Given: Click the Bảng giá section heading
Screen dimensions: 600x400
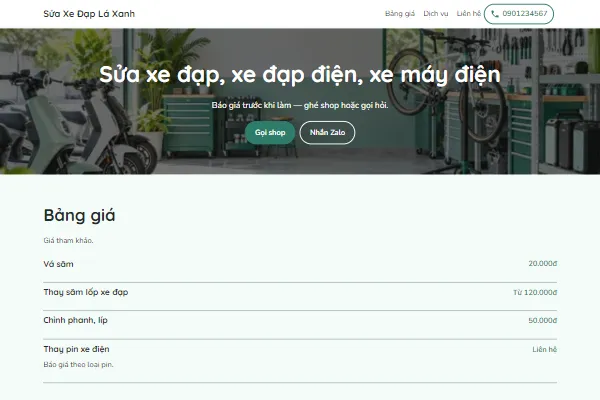Looking at the screenshot, I should pos(79,215).
